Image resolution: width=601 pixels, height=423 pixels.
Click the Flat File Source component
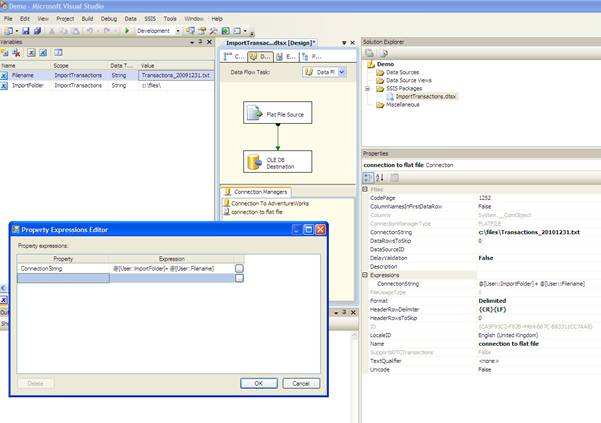click(x=278, y=113)
